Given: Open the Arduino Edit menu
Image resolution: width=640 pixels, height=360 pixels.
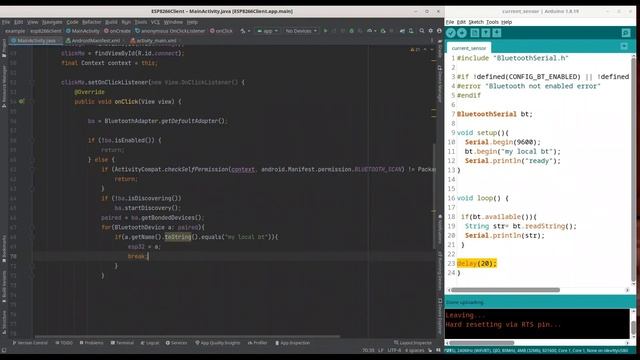Looking at the screenshot, I should (461, 22).
